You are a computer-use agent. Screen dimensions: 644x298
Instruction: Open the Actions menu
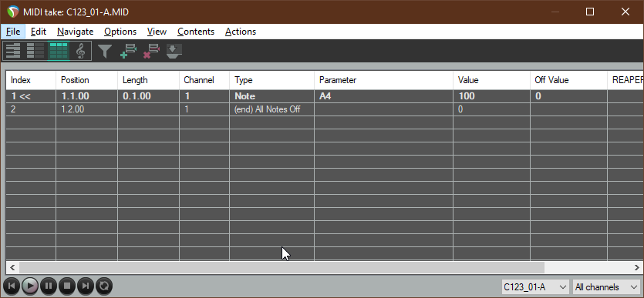(241, 32)
